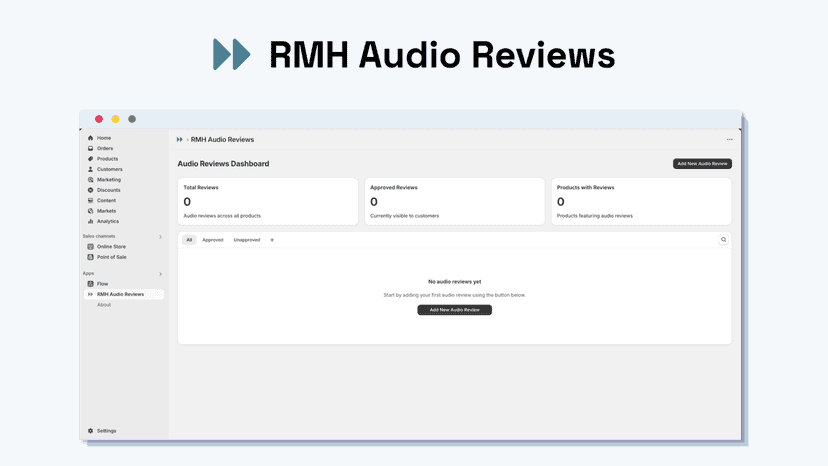The height and width of the screenshot is (466, 828).
Task: Click the Products tag icon
Action: (x=90, y=159)
